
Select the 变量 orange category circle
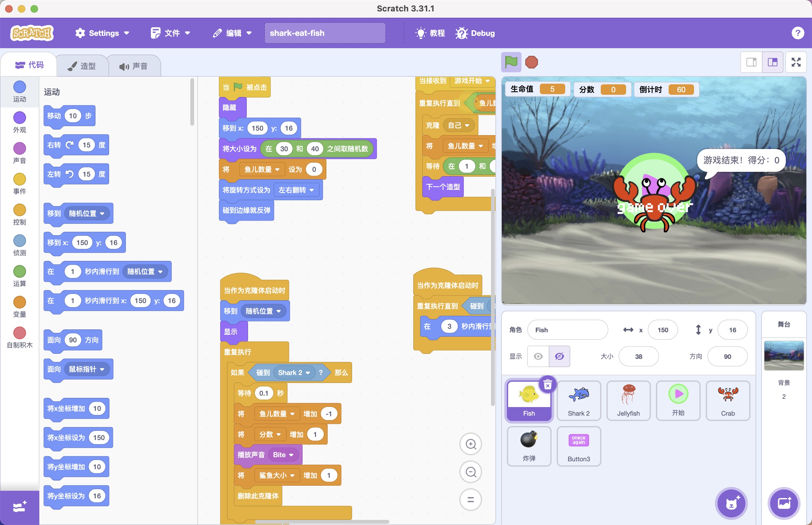(x=19, y=302)
